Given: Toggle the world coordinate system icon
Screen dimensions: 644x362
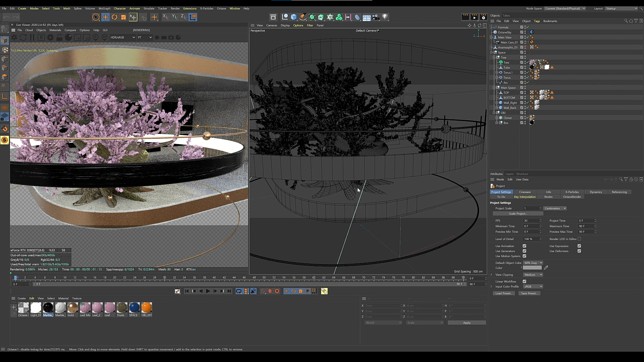Looking at the screenshot, I should 193,17.
